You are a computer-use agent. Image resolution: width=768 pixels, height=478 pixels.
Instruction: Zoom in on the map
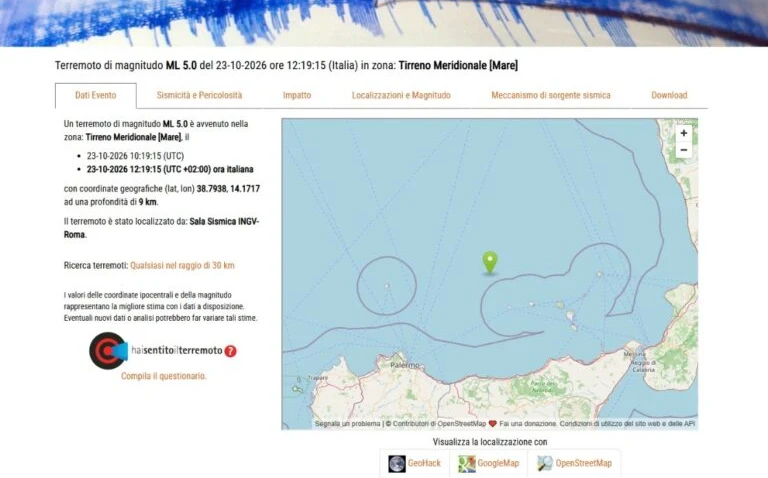point(684,133)
